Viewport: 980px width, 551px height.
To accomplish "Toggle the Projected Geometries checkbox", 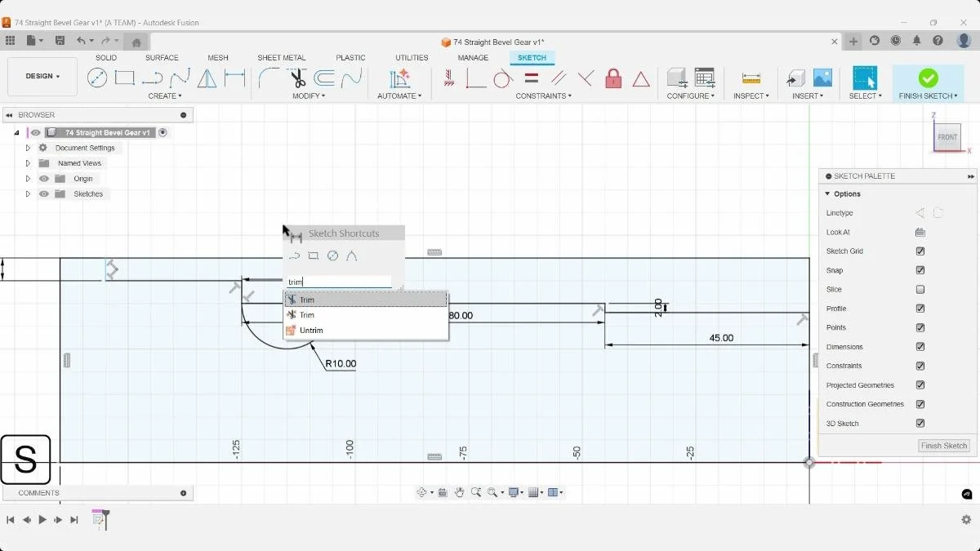I will tap(920, 385).
